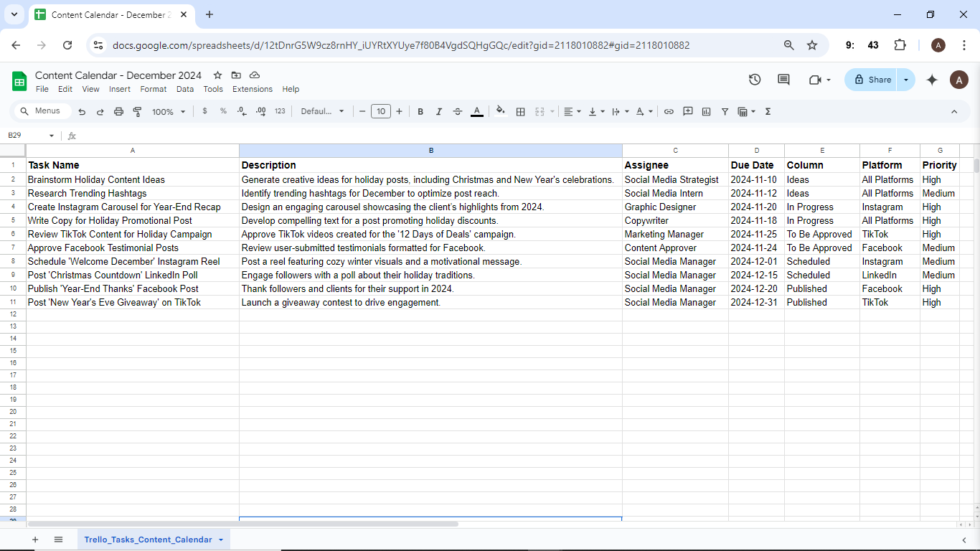Open the text rotation dropdown
Screen dimensions: 980x551
coord(644,111)
